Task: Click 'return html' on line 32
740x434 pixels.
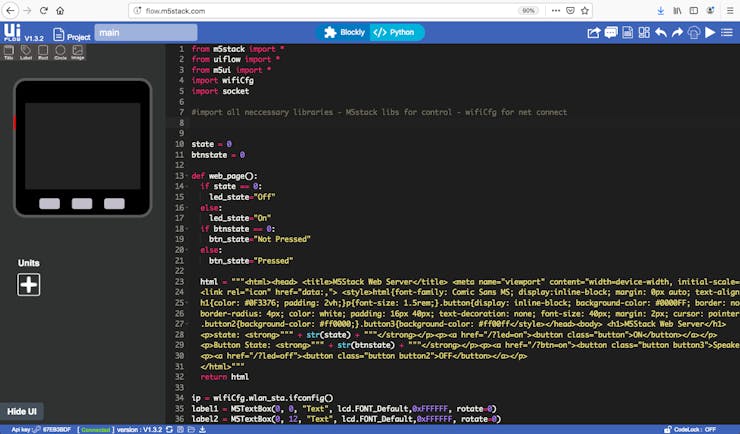Action: point(225,377)
